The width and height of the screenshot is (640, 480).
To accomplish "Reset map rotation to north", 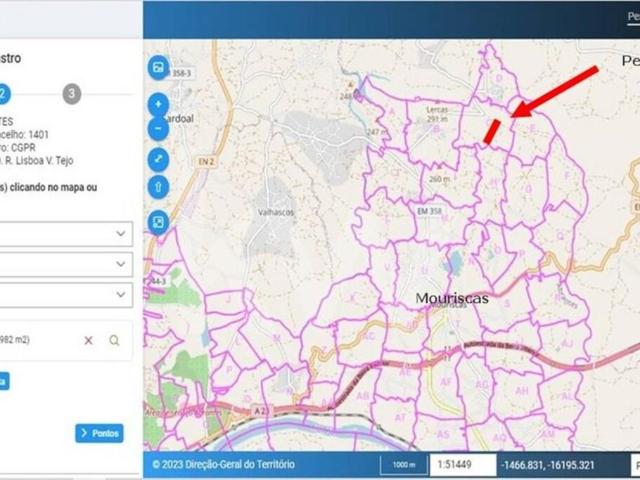I will click(x=158, y=187).
